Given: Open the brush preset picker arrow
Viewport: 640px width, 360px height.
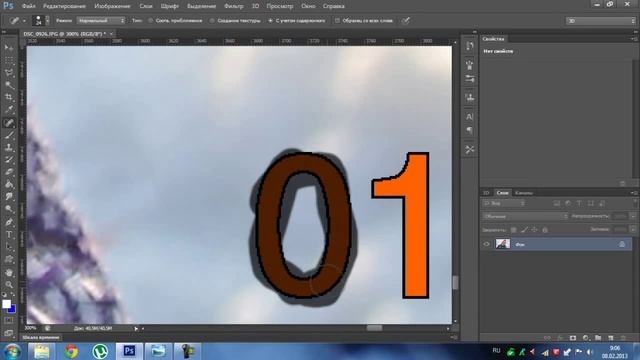Looking at the screenshot, I should pos(47,20).
